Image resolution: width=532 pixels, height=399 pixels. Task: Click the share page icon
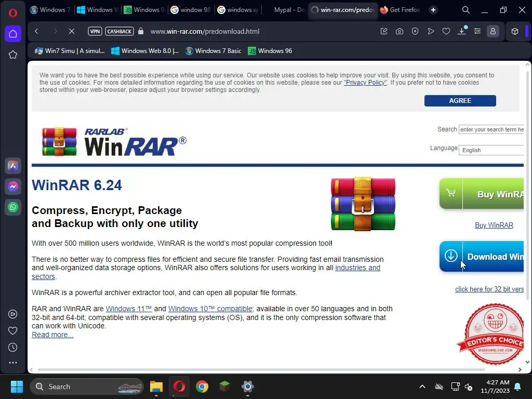(x=384, y=31)
